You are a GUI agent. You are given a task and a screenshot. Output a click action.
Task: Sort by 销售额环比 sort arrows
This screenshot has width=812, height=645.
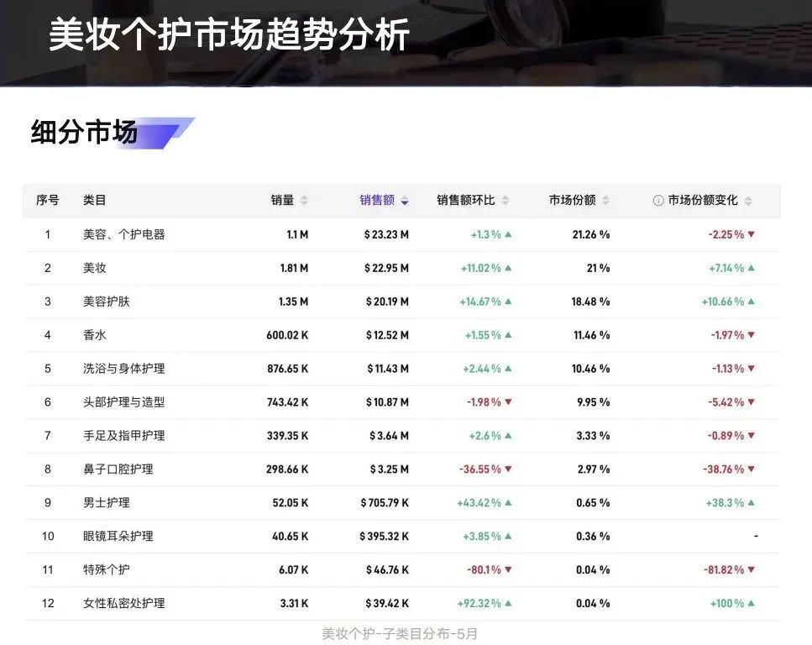(505, 200)
